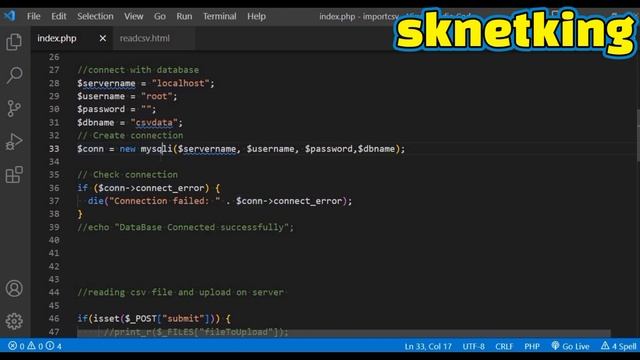This screenshot has width=640, height=360.
Task: Click the "//reading csv file" comment line
Action: (180, 292)
